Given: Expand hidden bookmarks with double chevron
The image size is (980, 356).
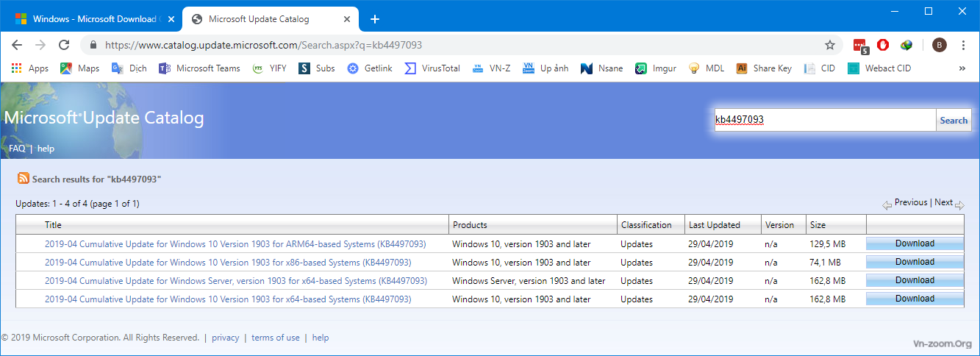Looking at the screenshot, I should (962, 68).
